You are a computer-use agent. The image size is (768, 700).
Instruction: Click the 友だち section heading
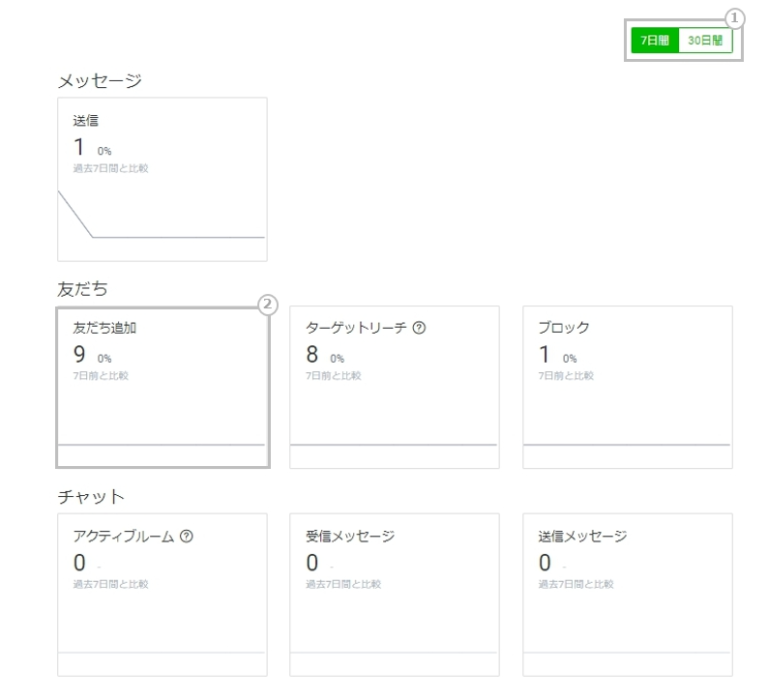tap(82, 289)
